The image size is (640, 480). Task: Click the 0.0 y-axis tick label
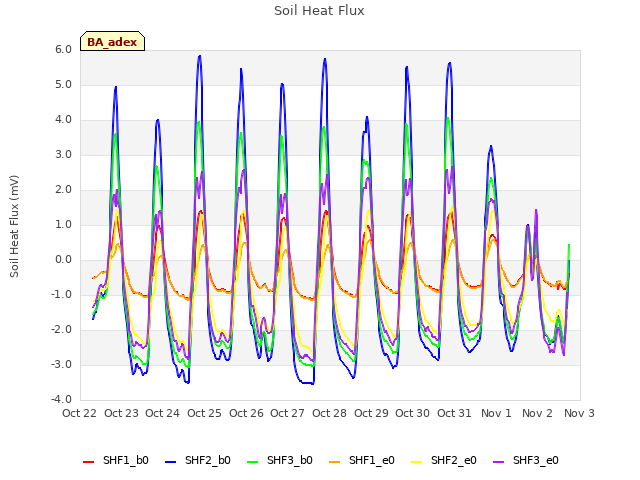tap(63, 260)
